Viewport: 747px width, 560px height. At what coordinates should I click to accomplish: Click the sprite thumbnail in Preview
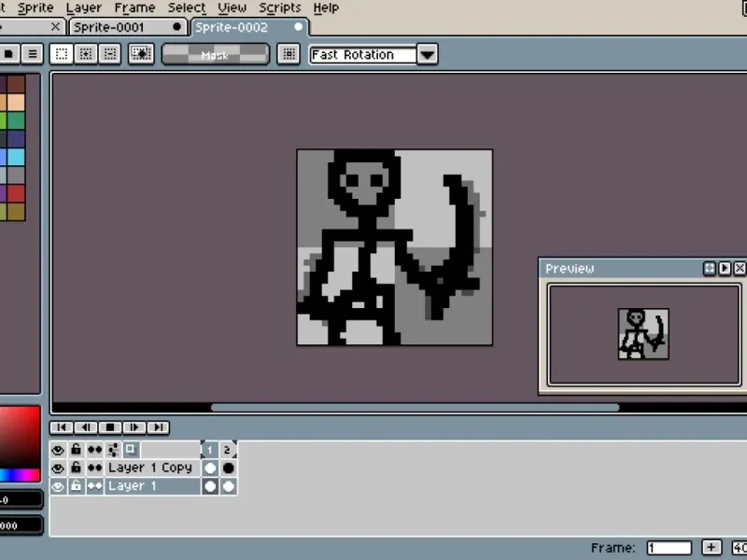coord(643,334)
